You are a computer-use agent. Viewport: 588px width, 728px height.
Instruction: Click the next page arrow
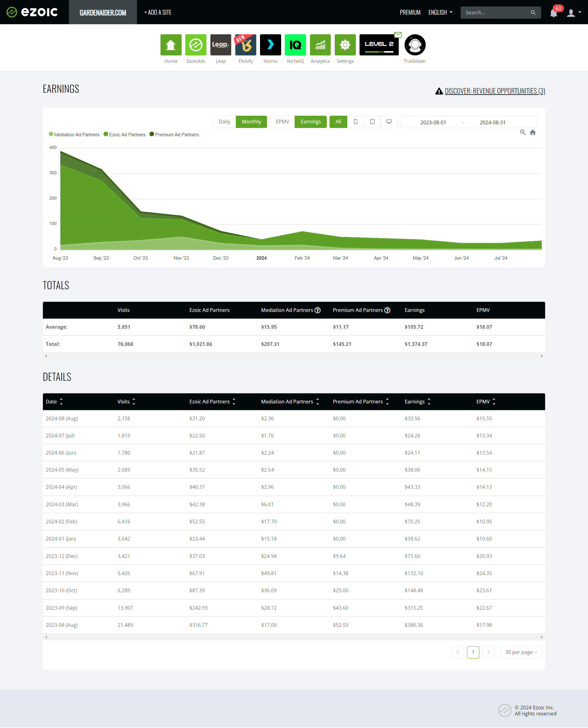click(x=488, y=652)
